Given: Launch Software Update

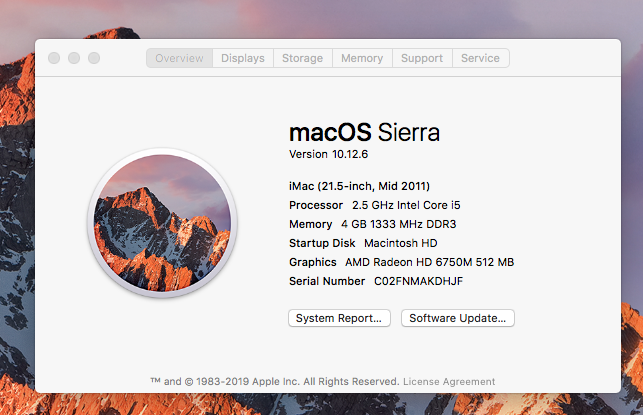Looking at the screenshot, I should click(458, 318).
